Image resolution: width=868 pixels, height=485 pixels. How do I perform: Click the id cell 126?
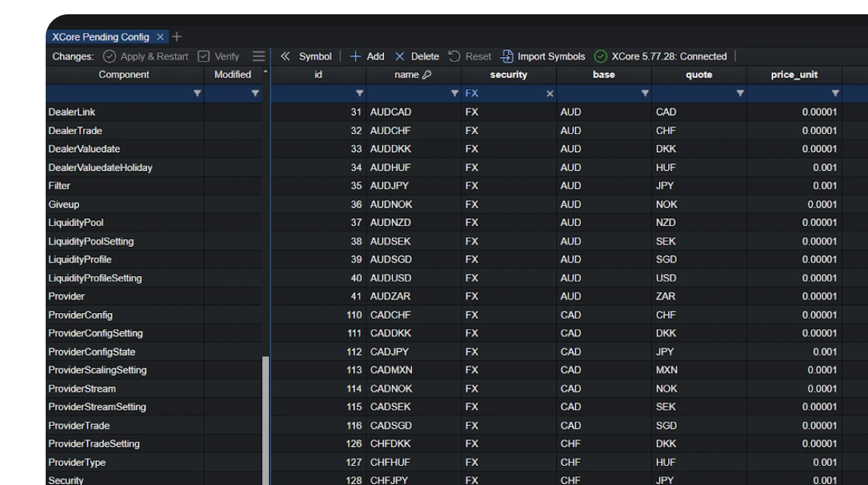click(318, 444)
